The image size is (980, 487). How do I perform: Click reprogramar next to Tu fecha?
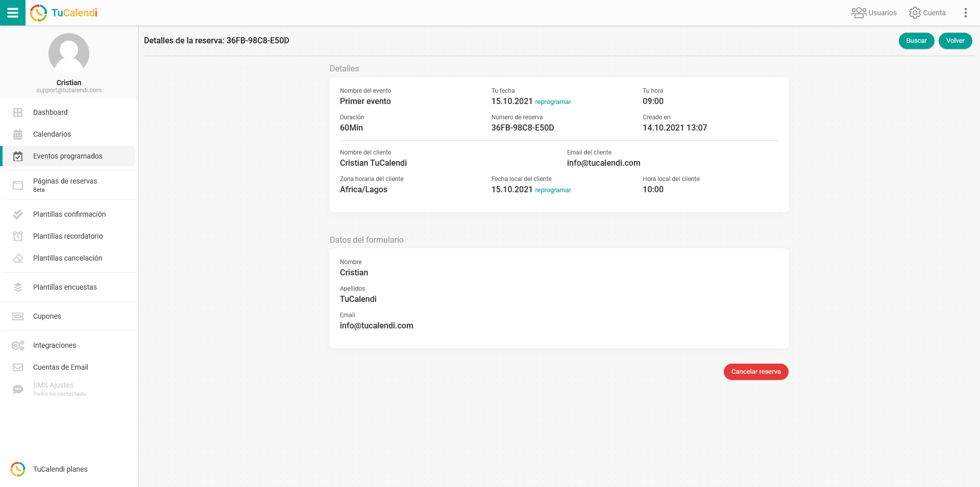point(553,102)
